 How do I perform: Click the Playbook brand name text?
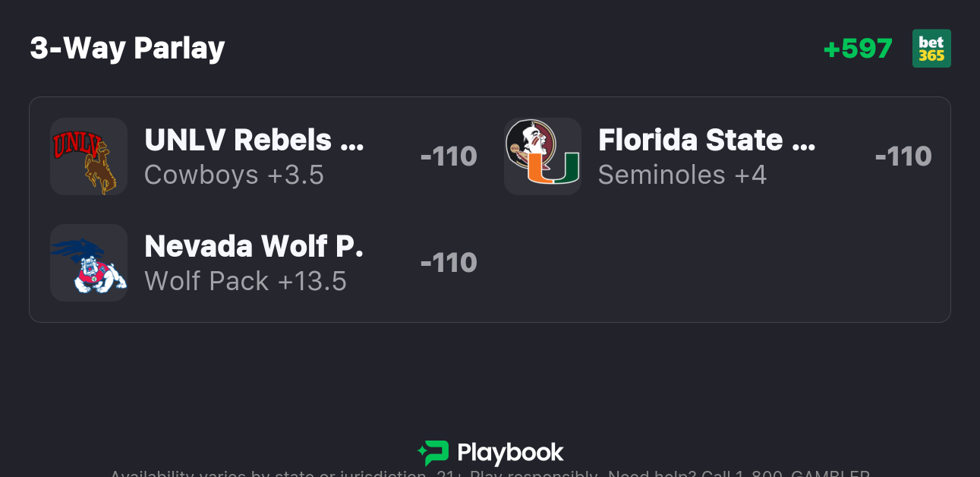(x=510, y=453)
